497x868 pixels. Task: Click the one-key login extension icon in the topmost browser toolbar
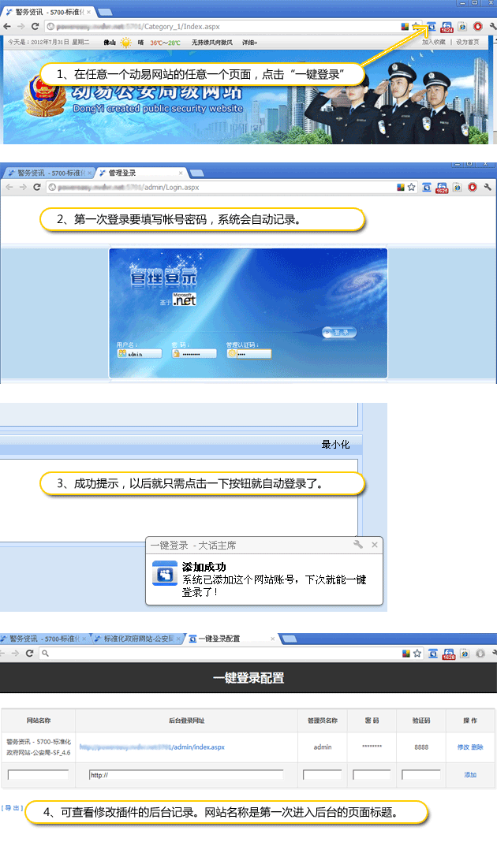pyautogui.click(x=432, y=27)
